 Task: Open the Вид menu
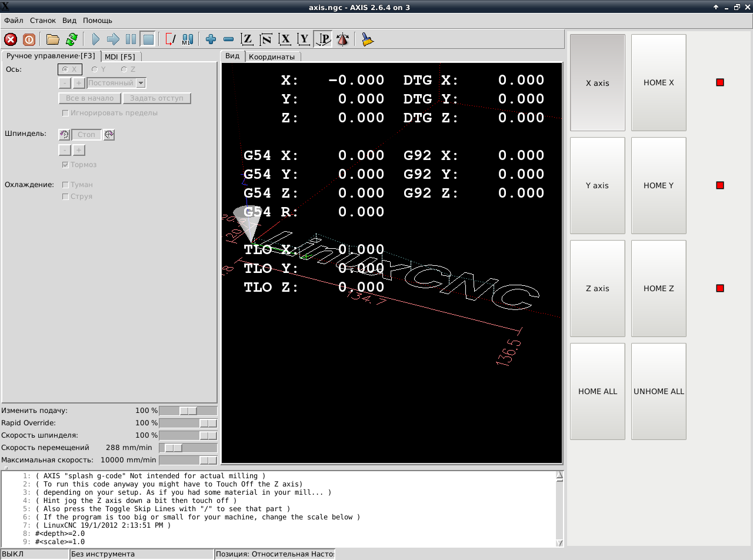click(x=69, y=21)
